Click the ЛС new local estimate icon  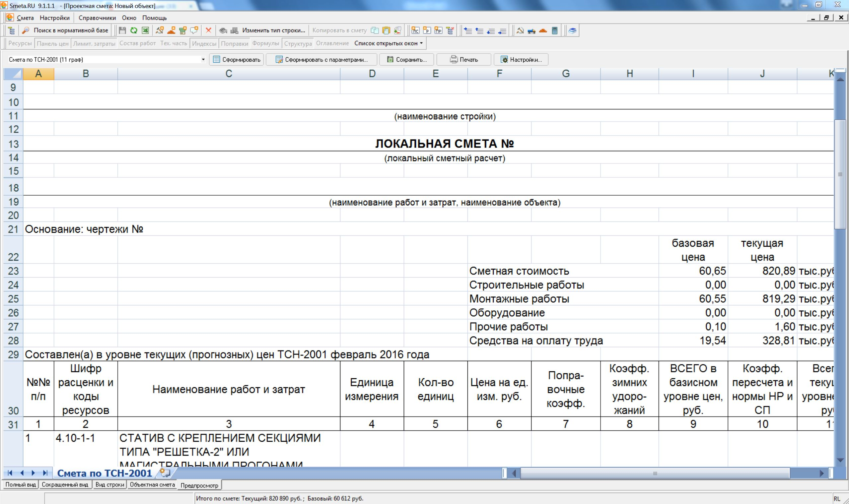point(415,31)
